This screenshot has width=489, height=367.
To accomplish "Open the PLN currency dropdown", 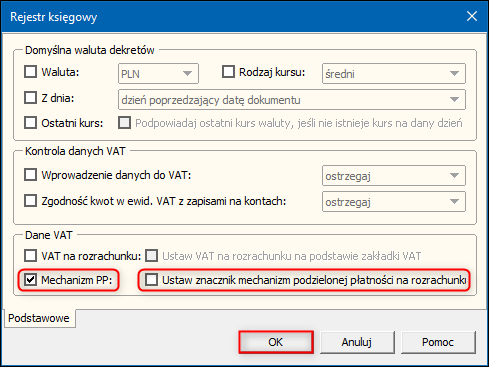I will [158, 73].
